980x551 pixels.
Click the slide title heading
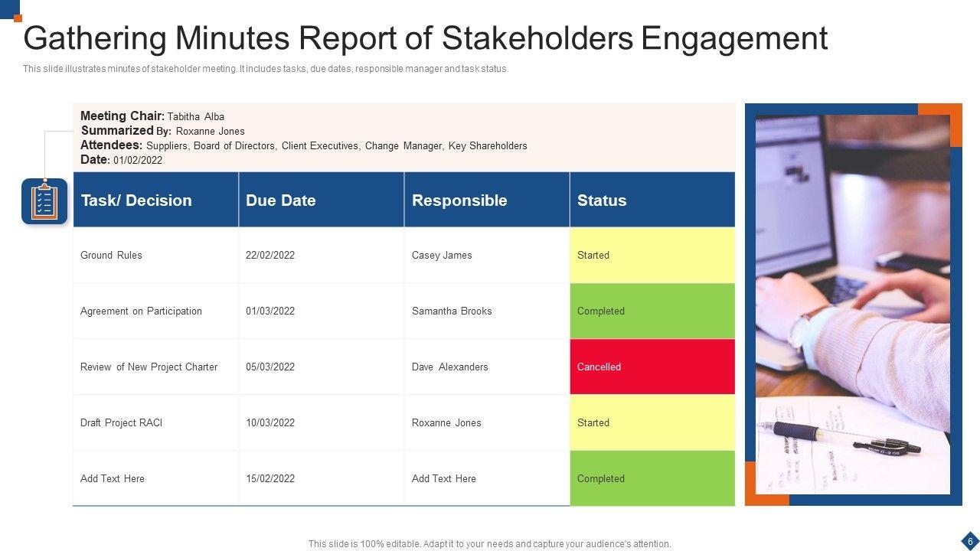[x=426, y=38]
